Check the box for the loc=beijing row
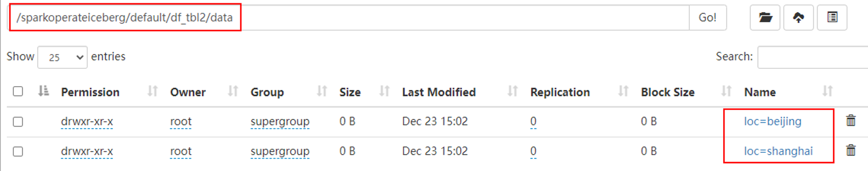868x171 pixels. [18, 121]
